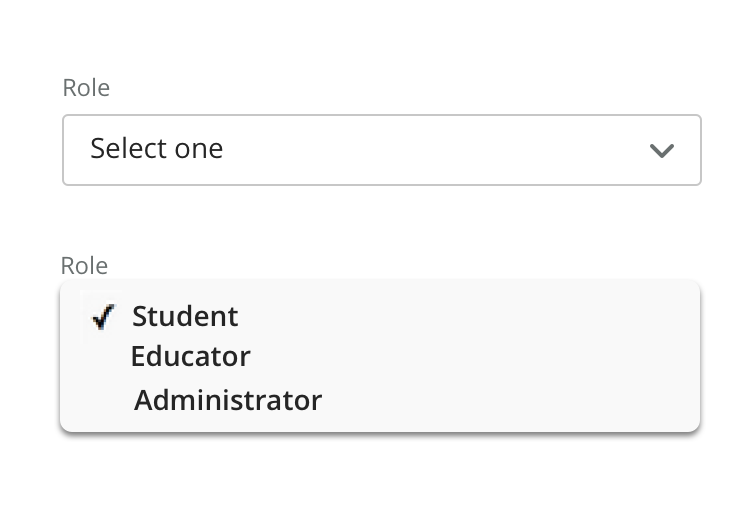Choose the Student option
Screen dimensions: 740x512
[185, 316]
